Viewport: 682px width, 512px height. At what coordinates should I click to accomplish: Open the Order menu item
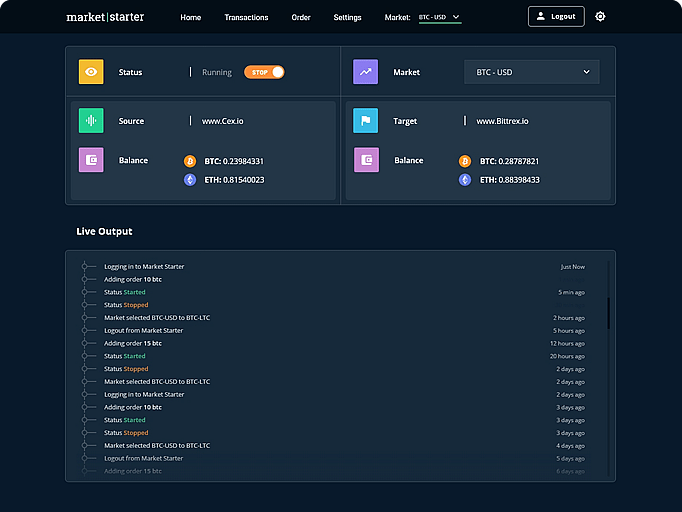pos(301,17)
